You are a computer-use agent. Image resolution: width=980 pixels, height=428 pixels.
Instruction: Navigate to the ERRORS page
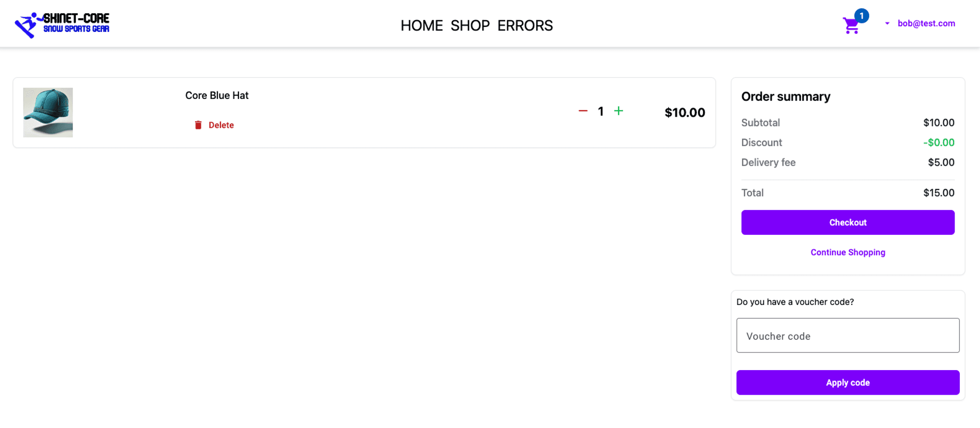[525, 25]
